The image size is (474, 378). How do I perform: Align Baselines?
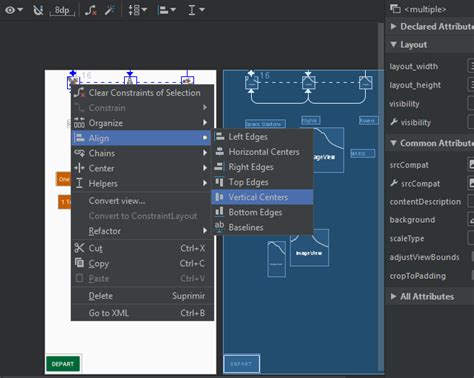(262, 227)
